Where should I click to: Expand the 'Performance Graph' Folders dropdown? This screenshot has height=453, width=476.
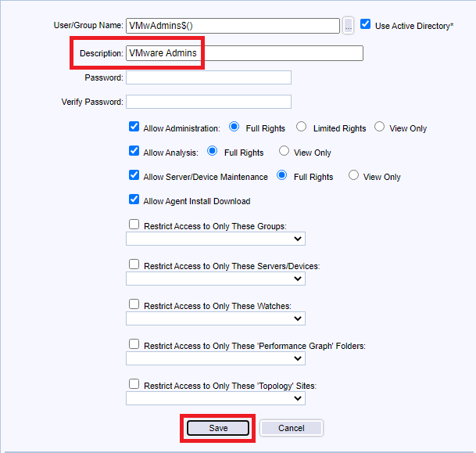click(215, 358)
